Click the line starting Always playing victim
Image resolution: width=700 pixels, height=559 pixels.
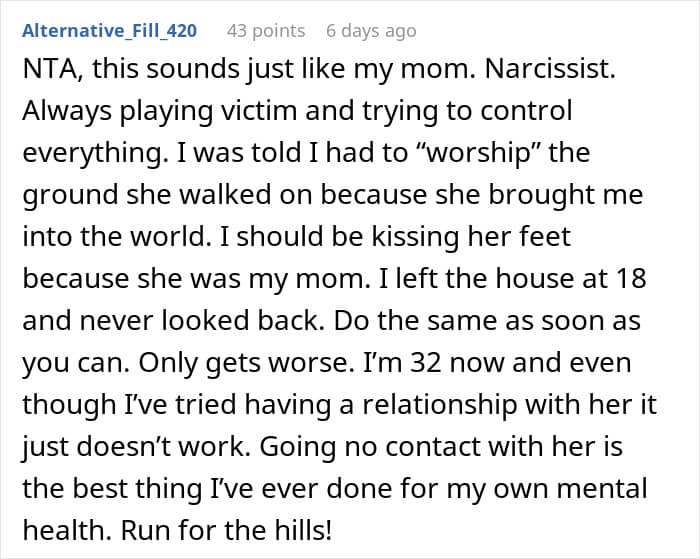(x=297, y=111)
